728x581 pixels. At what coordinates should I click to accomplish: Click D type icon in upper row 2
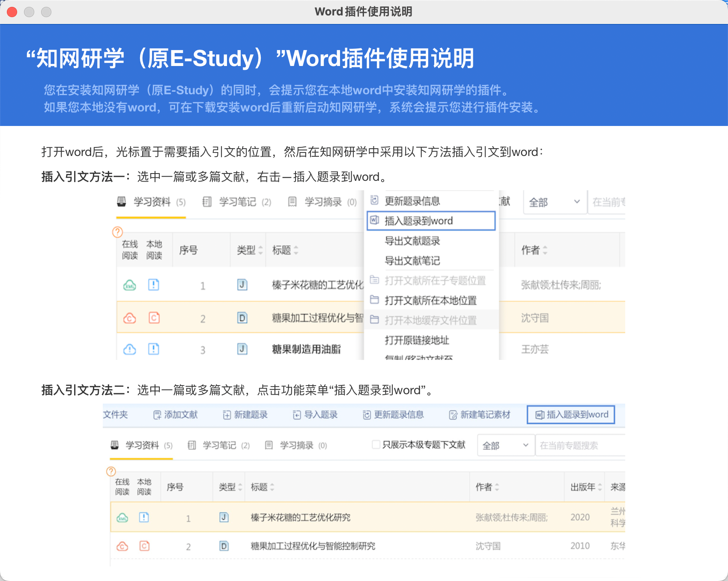(x=242, y=318)
